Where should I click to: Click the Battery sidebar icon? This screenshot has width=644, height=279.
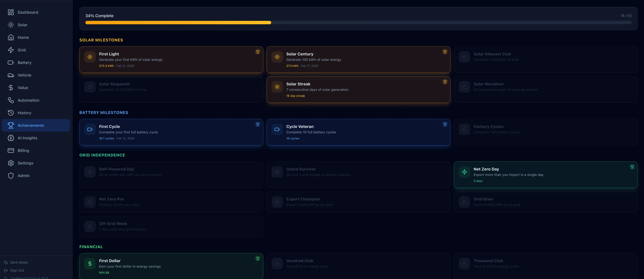click(x=11, y=63)
